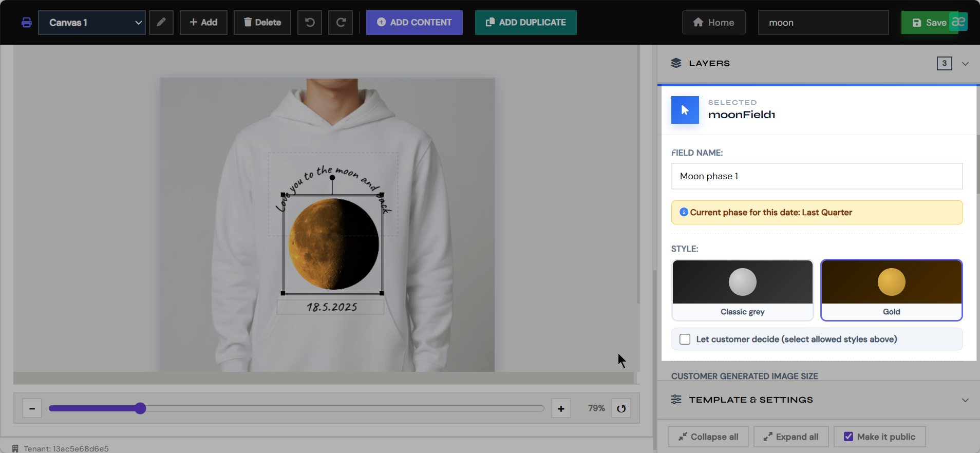Go to Home

(714, 23)
